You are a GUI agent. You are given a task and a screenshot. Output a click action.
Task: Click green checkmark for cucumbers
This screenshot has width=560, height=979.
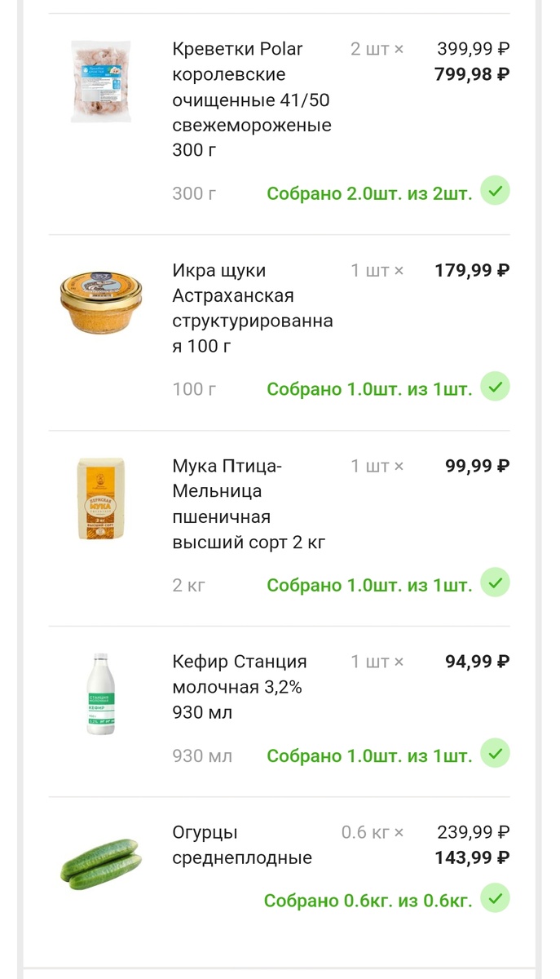click(495, 900)
